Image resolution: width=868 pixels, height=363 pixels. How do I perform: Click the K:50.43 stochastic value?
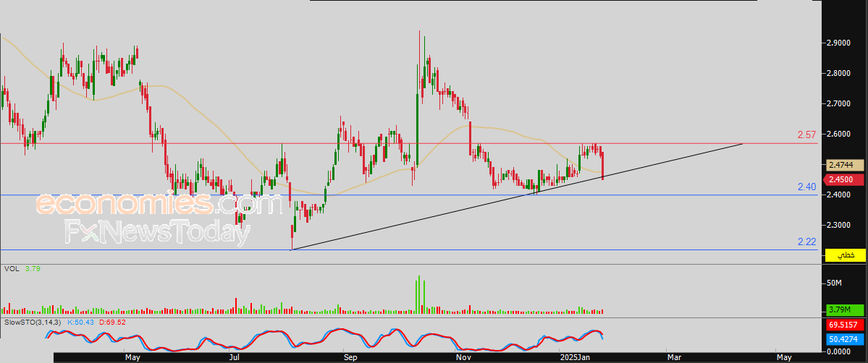tap(81, 322)
